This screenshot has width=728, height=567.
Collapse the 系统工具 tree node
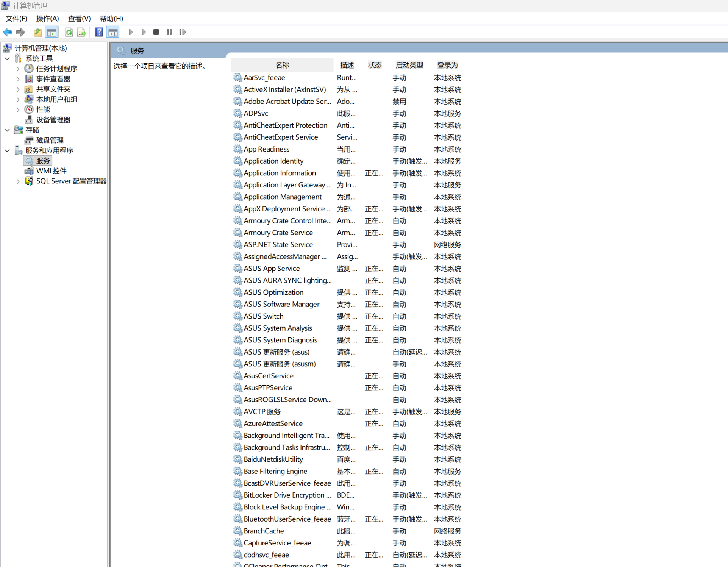click(x=7, y=58)
